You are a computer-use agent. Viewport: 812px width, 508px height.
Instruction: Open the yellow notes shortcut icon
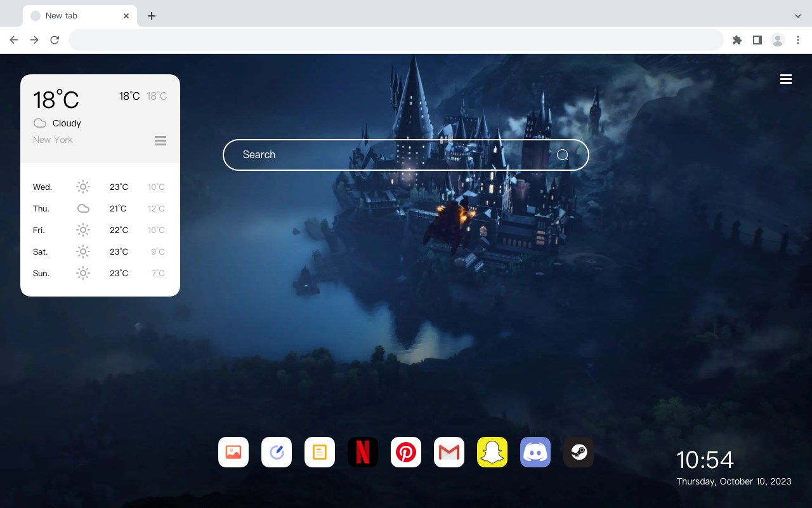[x=320, y=452]
